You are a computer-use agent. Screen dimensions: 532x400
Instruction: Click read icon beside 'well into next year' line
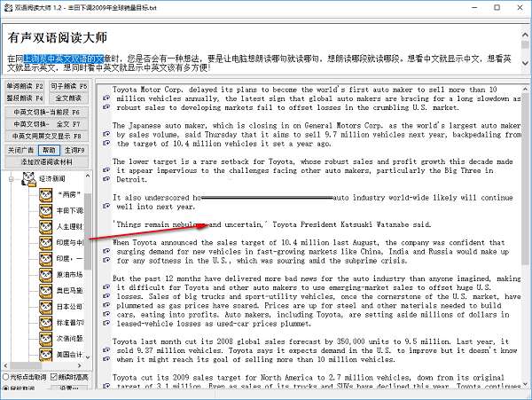(106, 206)
